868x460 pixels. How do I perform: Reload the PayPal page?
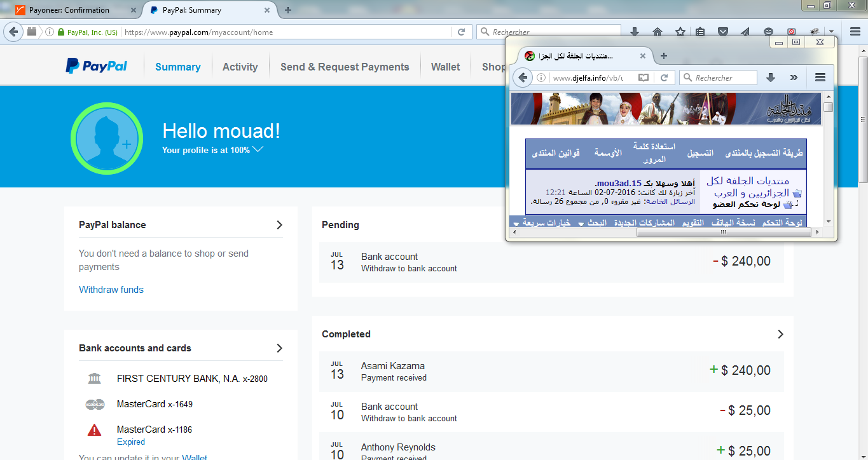click(x=462, y=32)
